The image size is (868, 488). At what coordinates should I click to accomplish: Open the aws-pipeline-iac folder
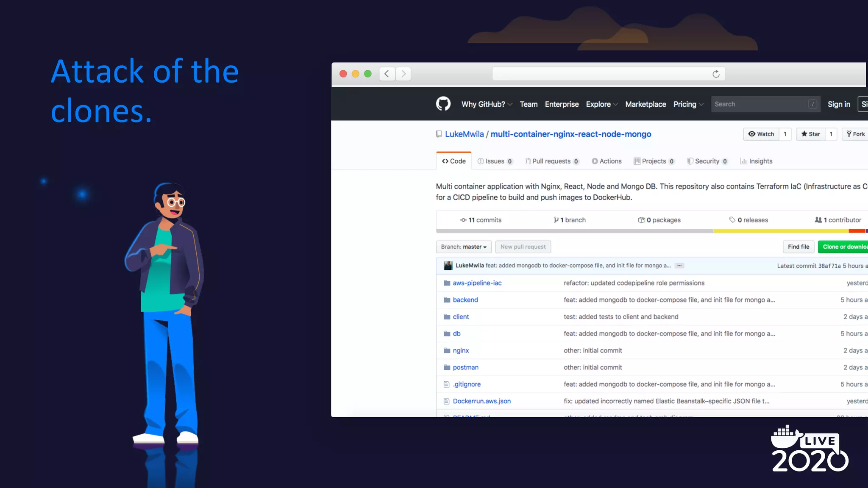[x=477, y=283]
